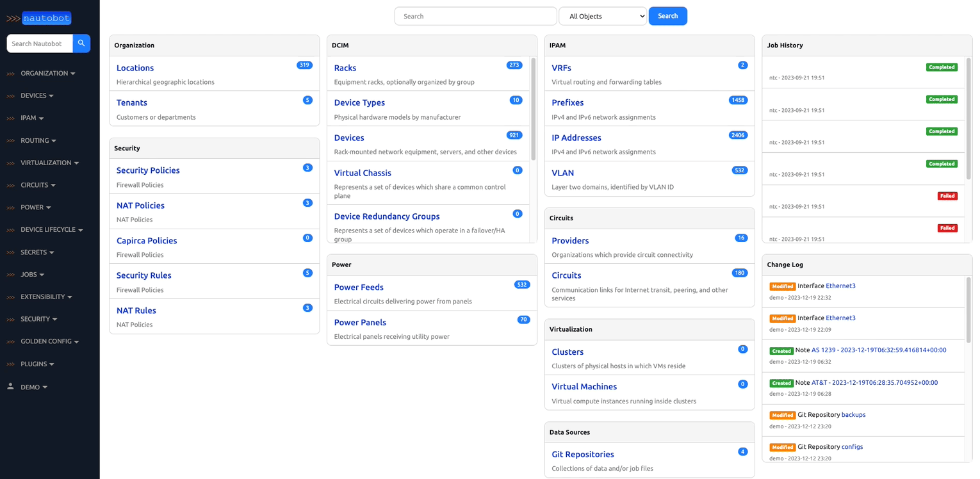Click the magnifying glass search icon in sidebar
Image resolution: width=980 pixels, height=479 pixels.
81,44
